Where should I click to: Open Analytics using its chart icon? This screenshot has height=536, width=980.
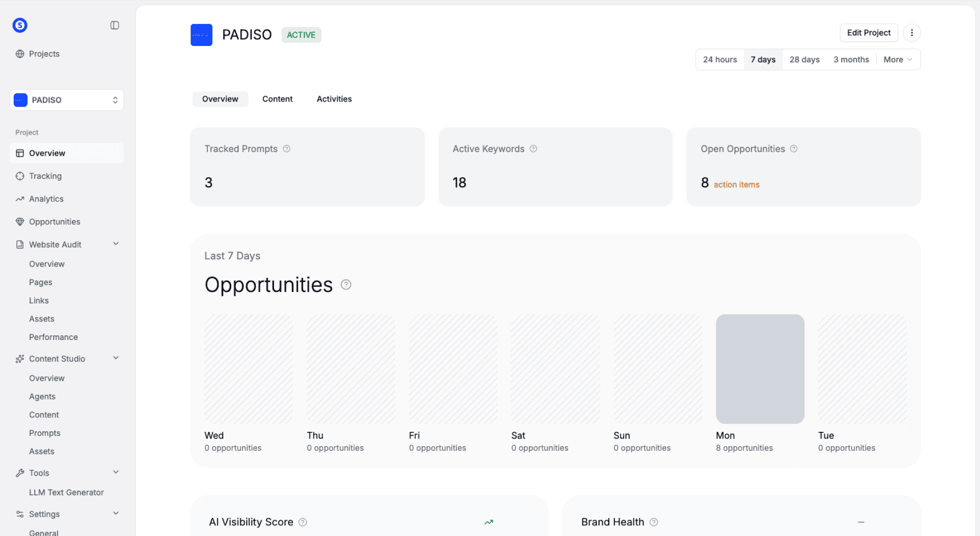click(20, 199)
